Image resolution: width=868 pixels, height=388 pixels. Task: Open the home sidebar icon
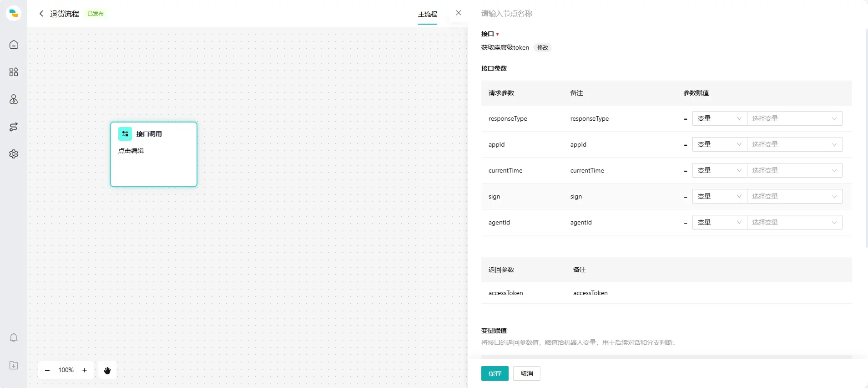pos(14,45)
